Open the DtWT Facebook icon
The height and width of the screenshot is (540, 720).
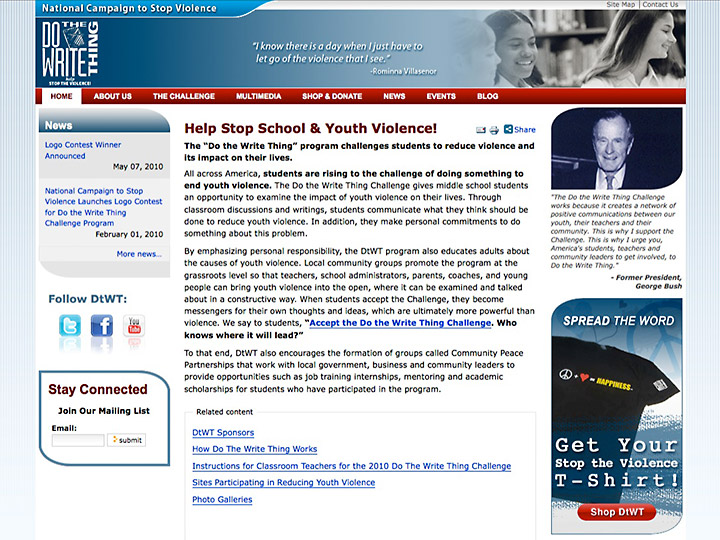pos(102,326)
